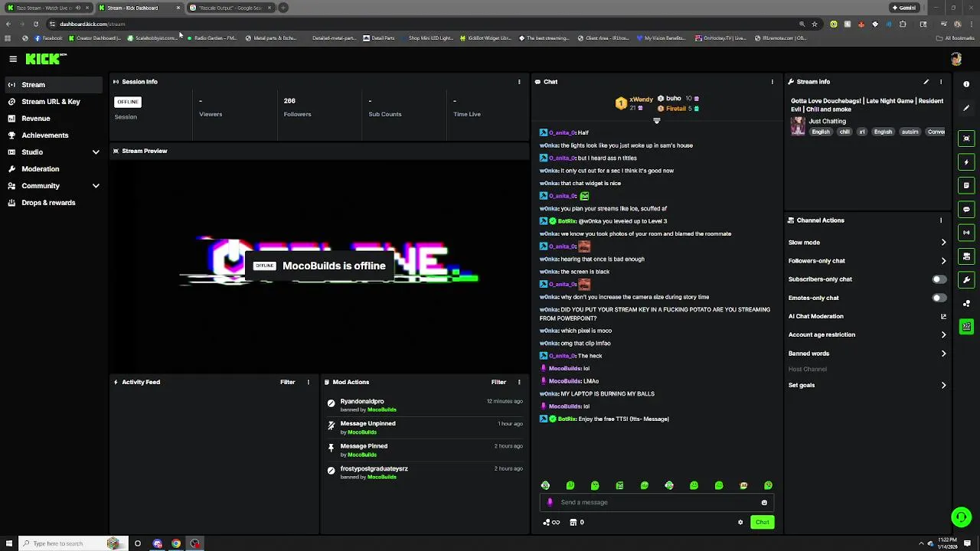Image resolution: width=980 pixels, height=551 pixels.
Task: Expand Set goals options
Action: tap(943, 385)
